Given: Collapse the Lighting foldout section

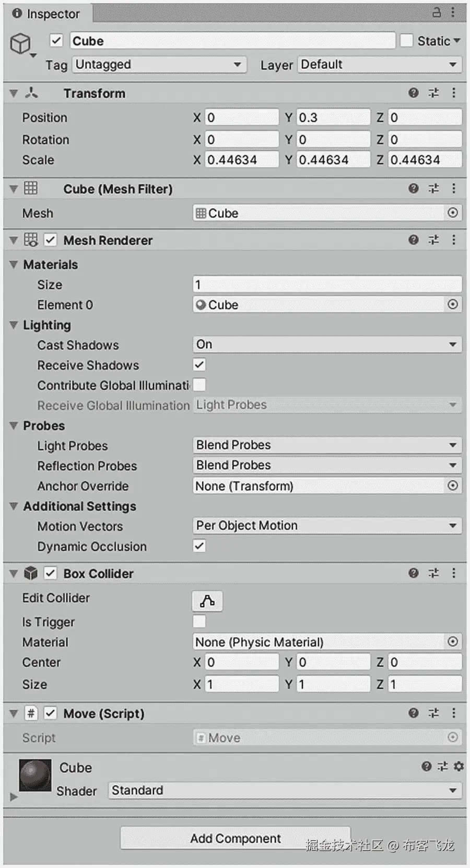Looking at the screenshot, I should point(14,325).
